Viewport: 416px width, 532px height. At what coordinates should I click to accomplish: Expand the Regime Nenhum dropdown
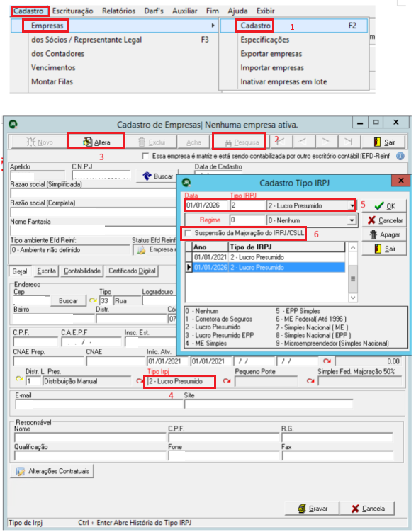(x=352, y=220)
